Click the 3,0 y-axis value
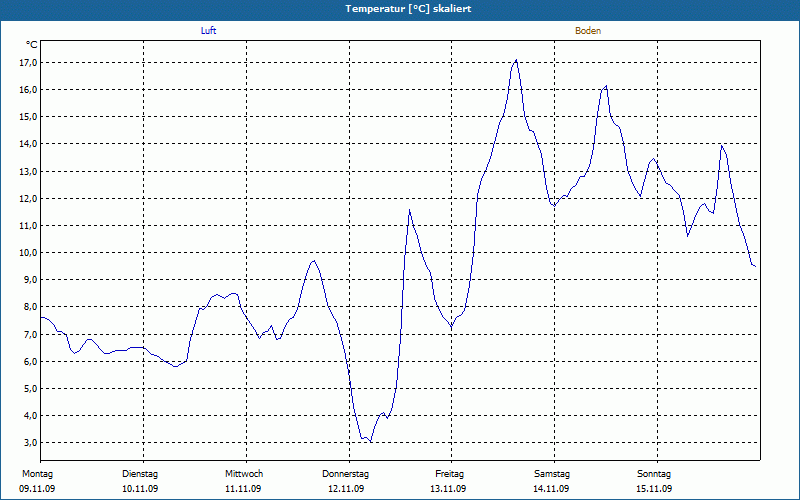The width and height of the screenshot is (800, 500). 30,442
